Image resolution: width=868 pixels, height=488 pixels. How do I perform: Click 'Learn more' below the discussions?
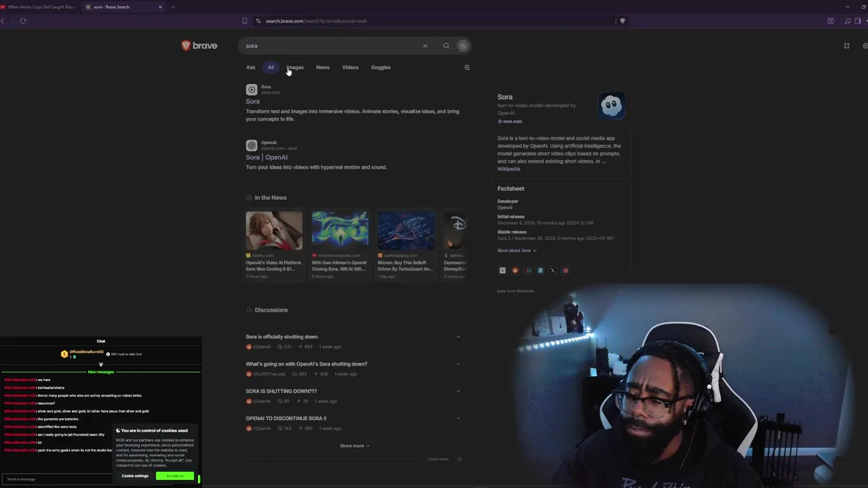pos(438,459)
